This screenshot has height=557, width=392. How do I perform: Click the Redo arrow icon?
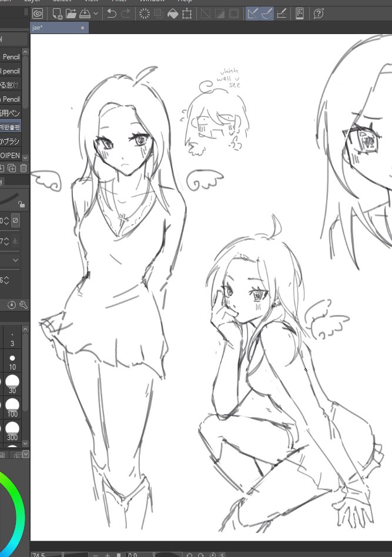tap(125, 14)
